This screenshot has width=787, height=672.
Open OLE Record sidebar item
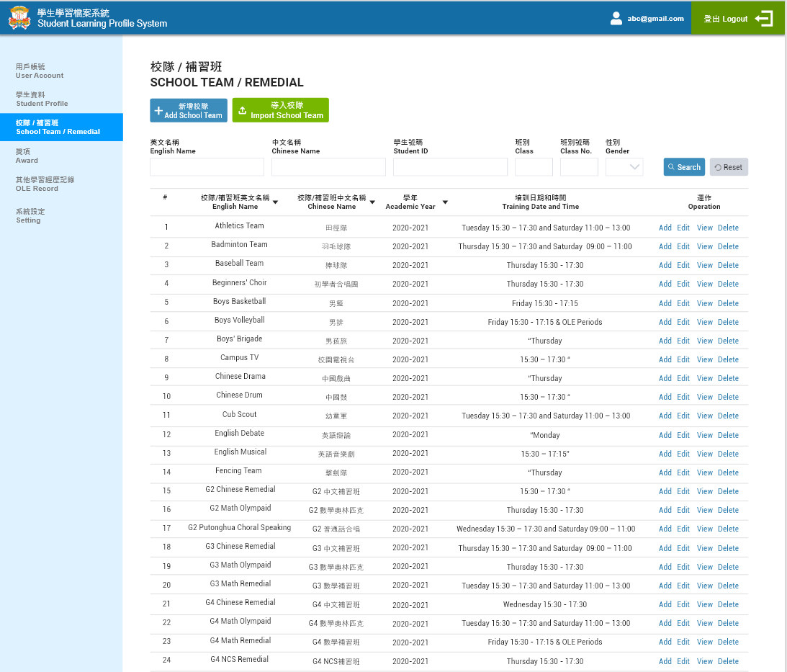coord(45,184)
